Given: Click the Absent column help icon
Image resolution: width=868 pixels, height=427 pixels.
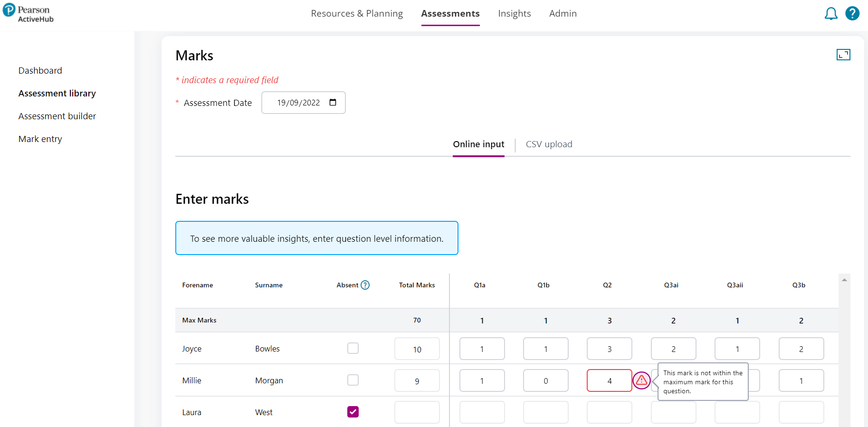Looking at the screenshot, I should pyautogui.click(x=365, y=285).
